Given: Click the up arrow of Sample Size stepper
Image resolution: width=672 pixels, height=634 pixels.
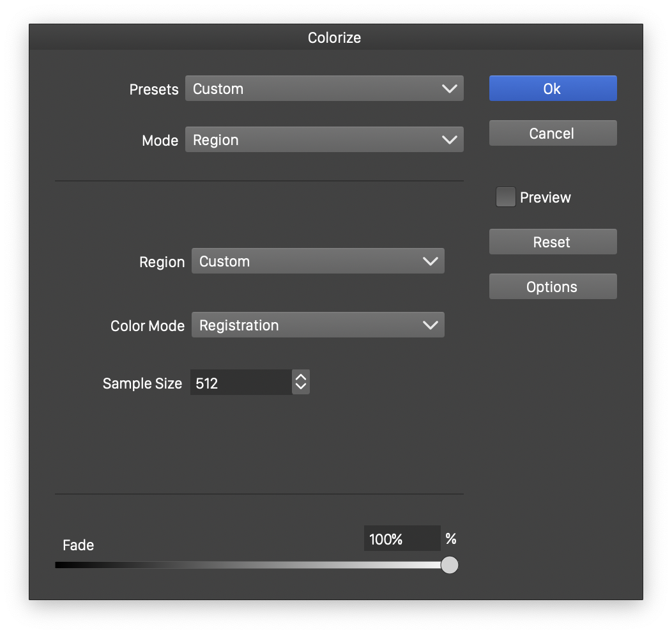Looking at the screenshot, I should [x=301, y=378].
